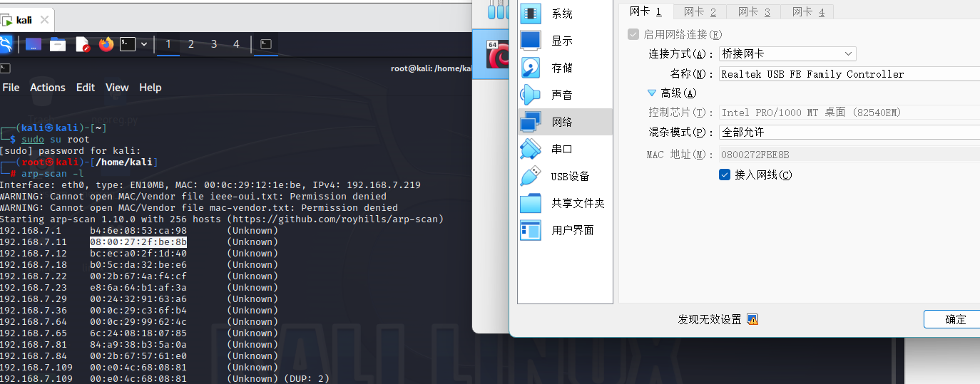This screenshot has height=384, width=980.
Task: Click the highlighted MAC 08:00:27:2f:be:8b
Action: click(138, 242)
